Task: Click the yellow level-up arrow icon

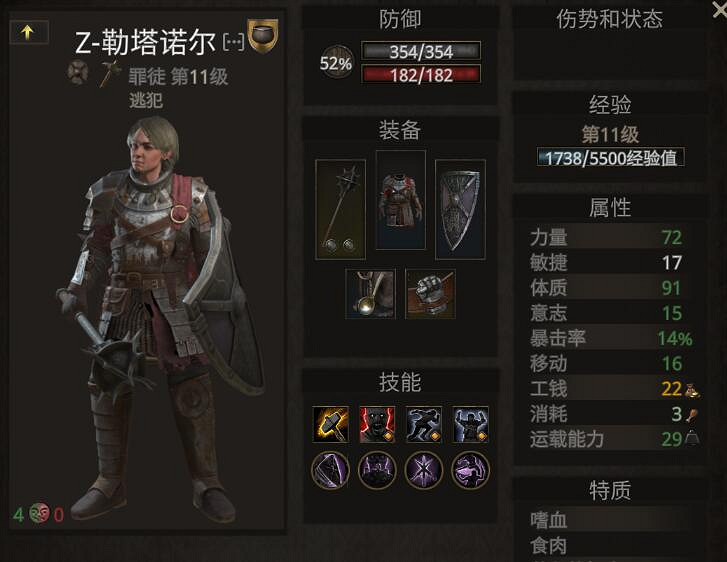Action: pyautogui.click(x=28, y=32)
